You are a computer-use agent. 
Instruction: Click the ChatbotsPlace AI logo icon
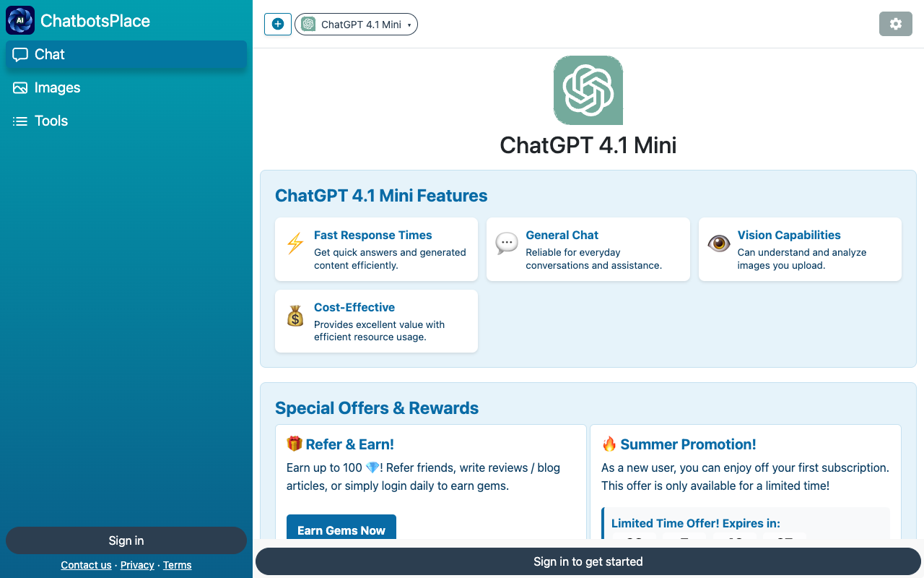pos(20,20)
